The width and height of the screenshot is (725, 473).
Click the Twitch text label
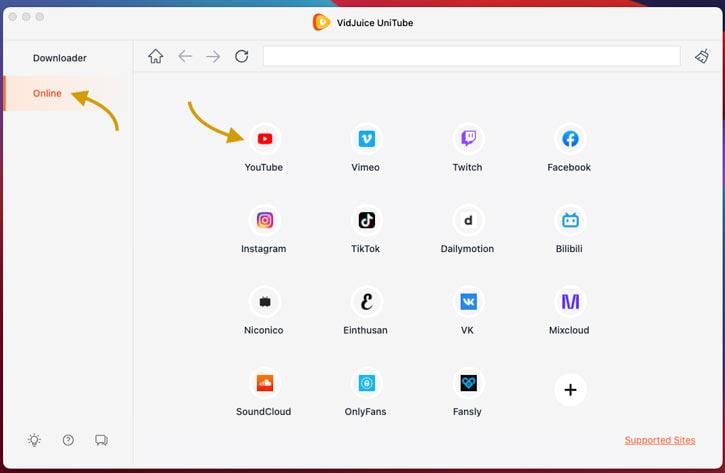pyautogui.click(x=467, y=167)
